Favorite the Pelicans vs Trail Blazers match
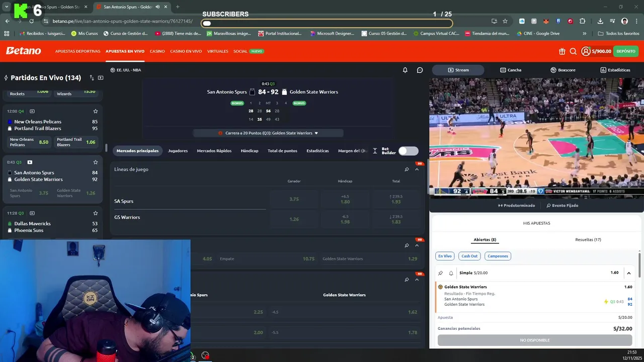This screenshot has width=644, height=362. pos(95,111)
